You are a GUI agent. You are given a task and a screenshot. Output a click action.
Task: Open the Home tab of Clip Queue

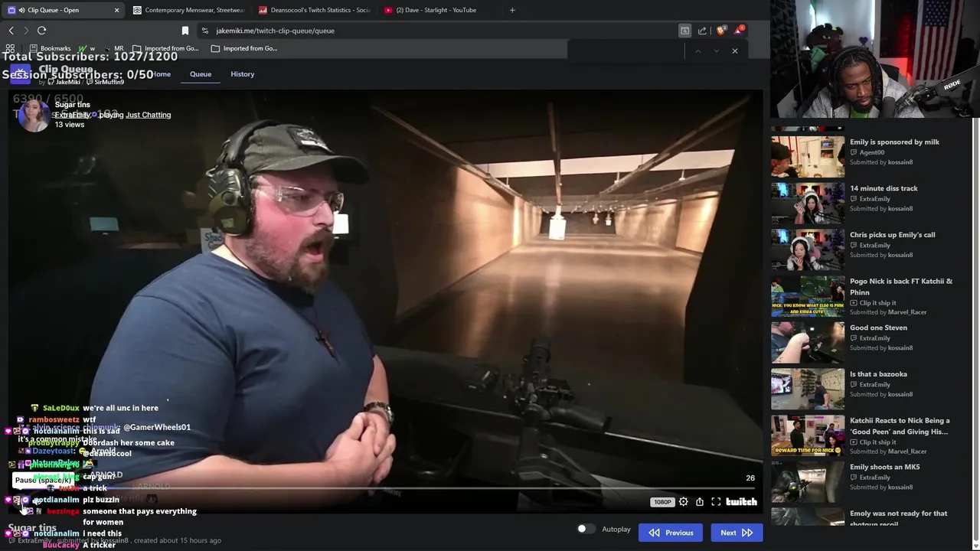pos(161,74)
